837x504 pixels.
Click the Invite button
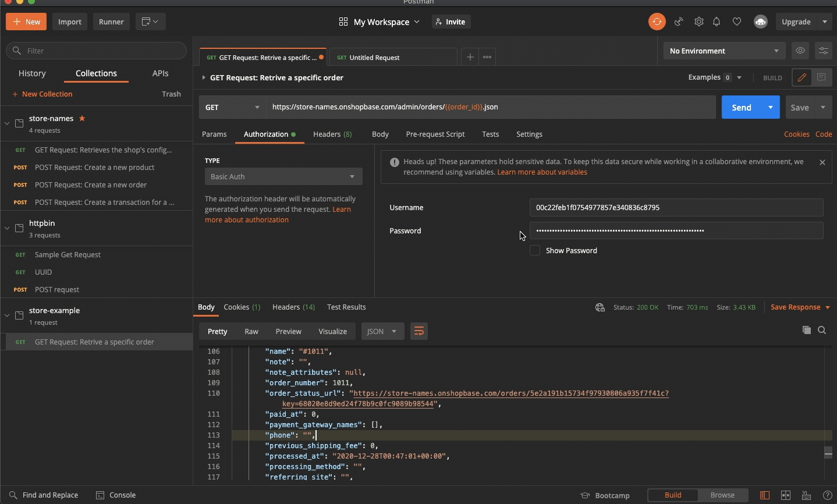451,22
